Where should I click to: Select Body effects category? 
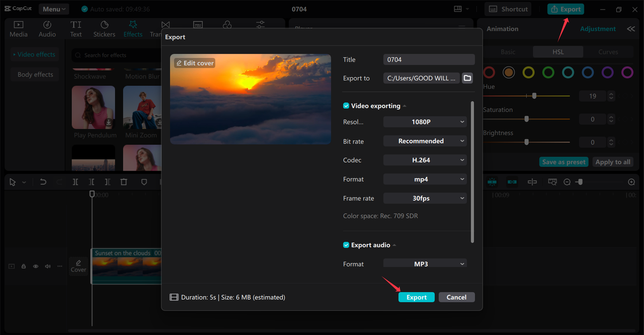[35, 74]
